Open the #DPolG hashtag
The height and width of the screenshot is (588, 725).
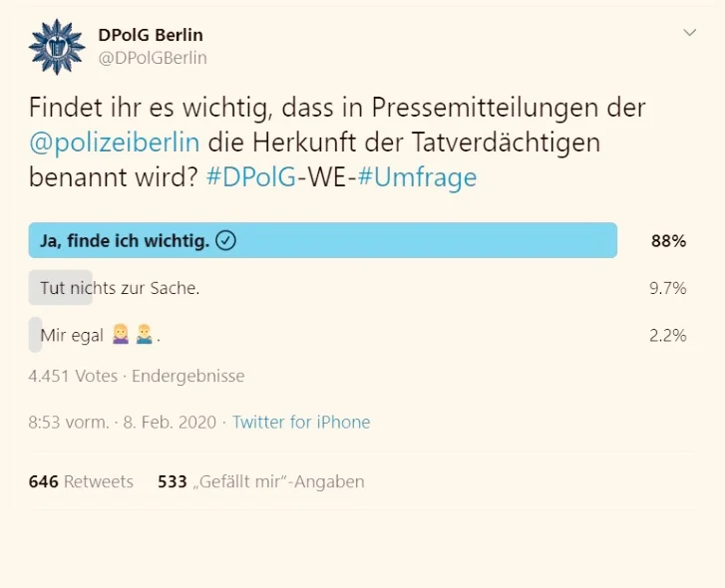pyautogui.click(x=251, y=177)
